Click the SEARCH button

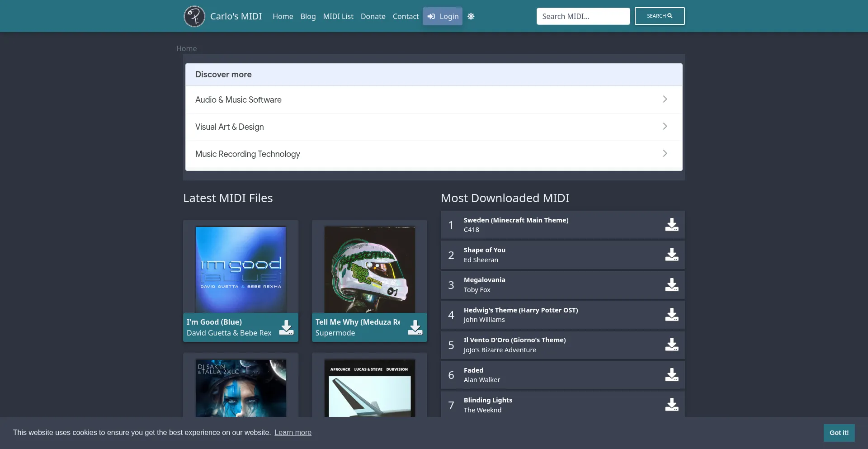click(x=660, y=16)
